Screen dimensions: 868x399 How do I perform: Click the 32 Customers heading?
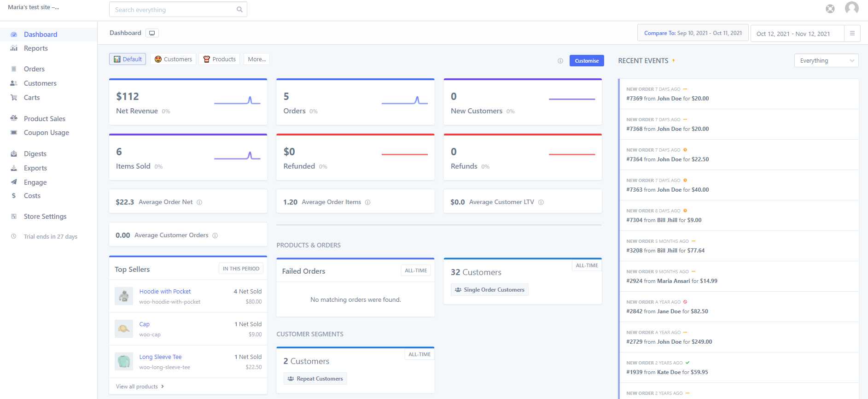click(476, 272)
